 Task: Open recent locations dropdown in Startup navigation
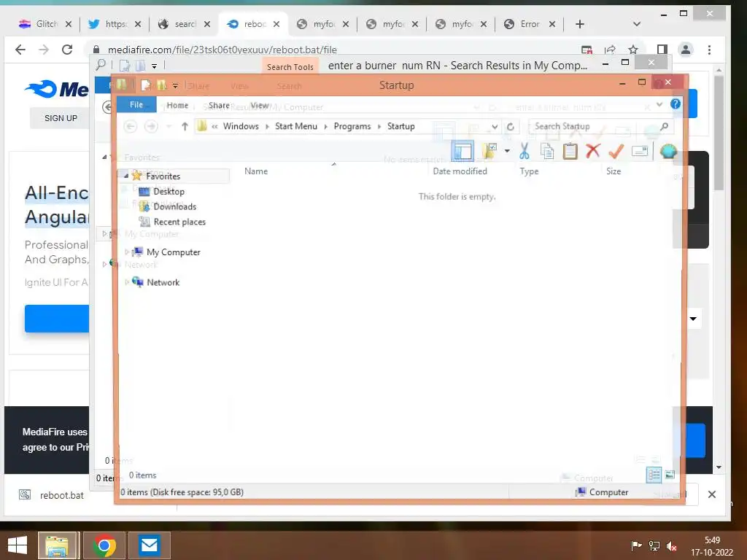pyautogui.click(x=169, y=127)
